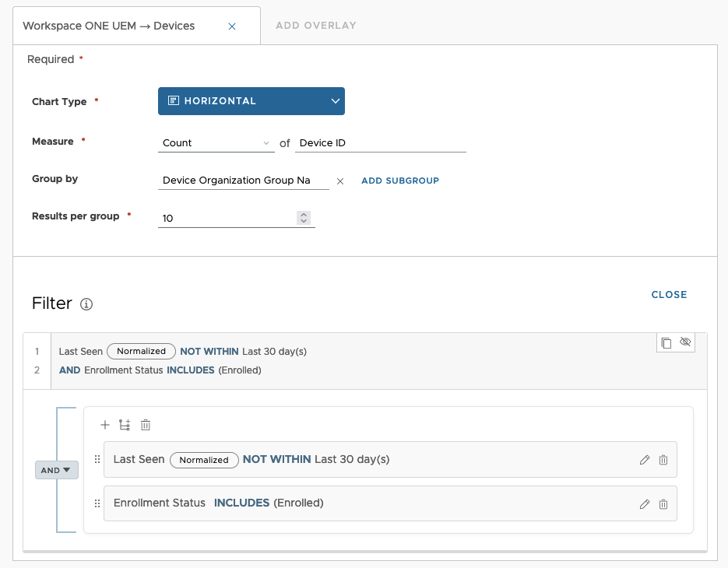Open the Chart Type dropdown showing HORIZONTAL
This screenshot has height=568, width=728.
[x=251, y=100]
